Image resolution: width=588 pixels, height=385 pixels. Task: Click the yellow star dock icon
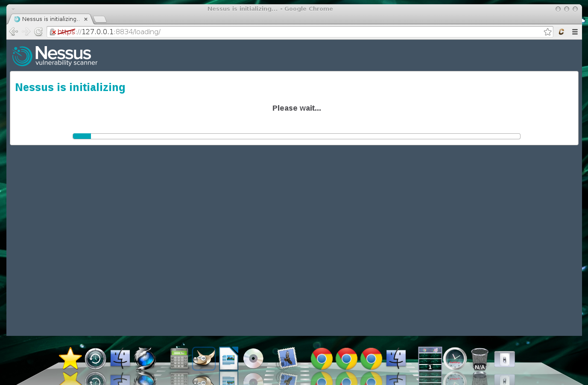70,358
